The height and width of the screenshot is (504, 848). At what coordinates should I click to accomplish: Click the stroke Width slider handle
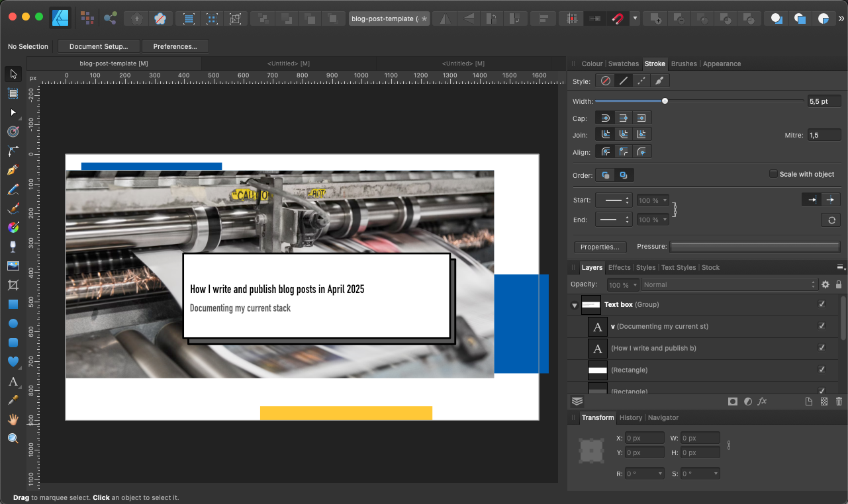[665, 101]
